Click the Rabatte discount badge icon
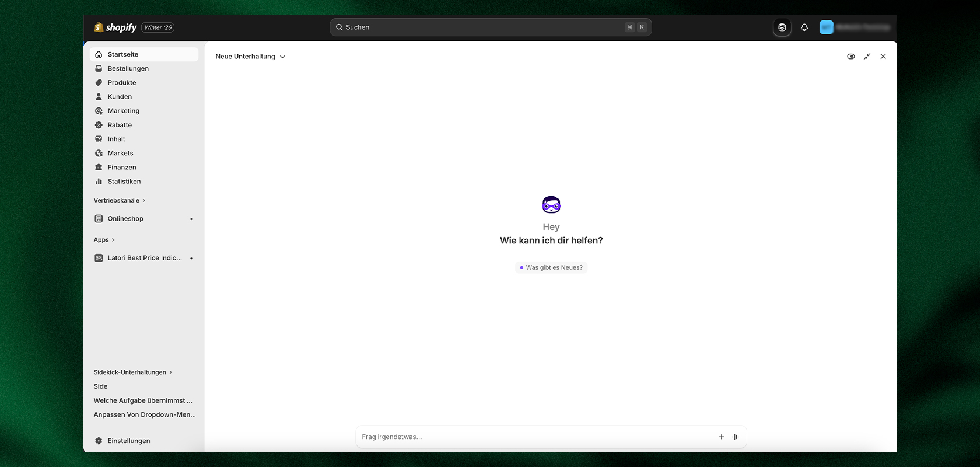Screen dimensions: 980x467 [x=99, y=125]
